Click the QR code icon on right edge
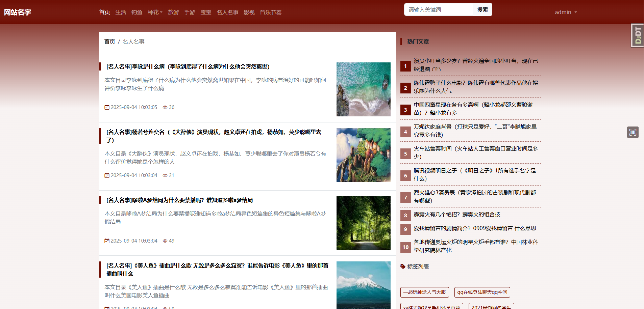The height and width of the screenshot is (309, 644). [633, 132]
